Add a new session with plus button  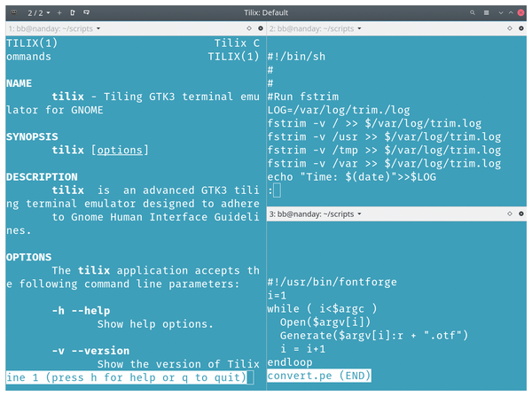(x=59, y=13)
